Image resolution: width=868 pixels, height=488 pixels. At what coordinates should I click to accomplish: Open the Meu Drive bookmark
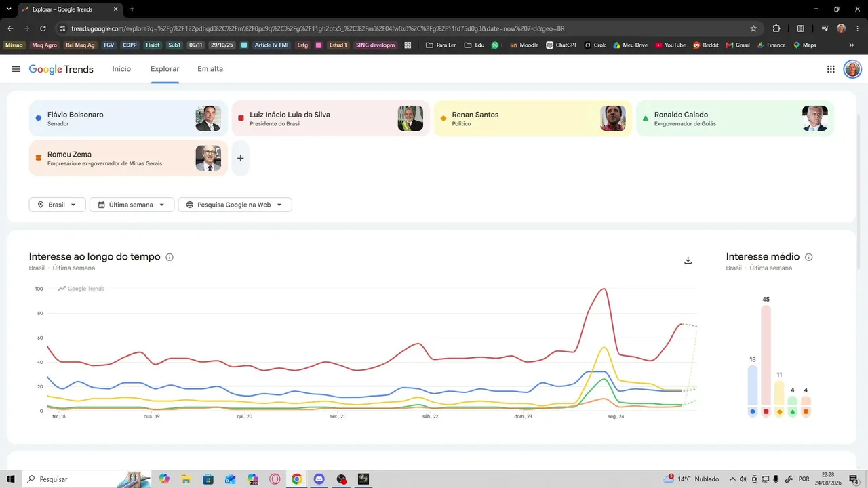(630, 45)
